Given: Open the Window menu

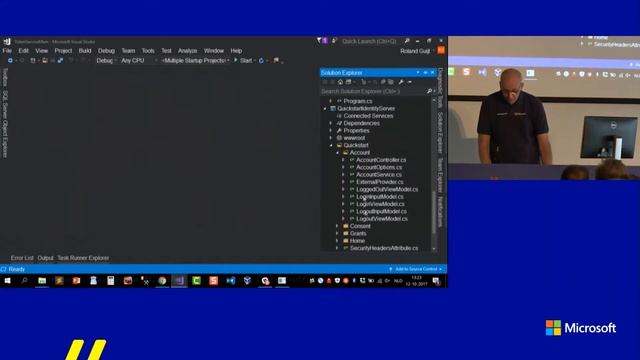Looking at the screenshot, I should coord(214,51).
